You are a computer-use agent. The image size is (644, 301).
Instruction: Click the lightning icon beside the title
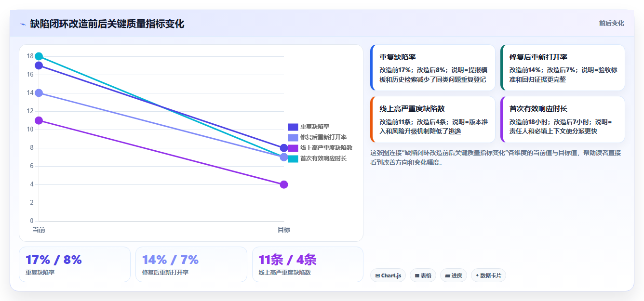coord(23,24)
